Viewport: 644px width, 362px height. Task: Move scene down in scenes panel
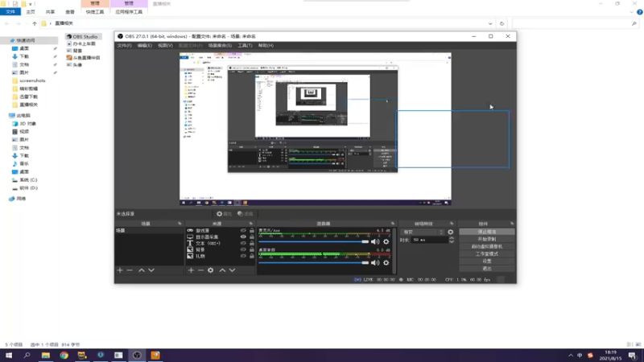pyautogui.click(x=151, y=270)
